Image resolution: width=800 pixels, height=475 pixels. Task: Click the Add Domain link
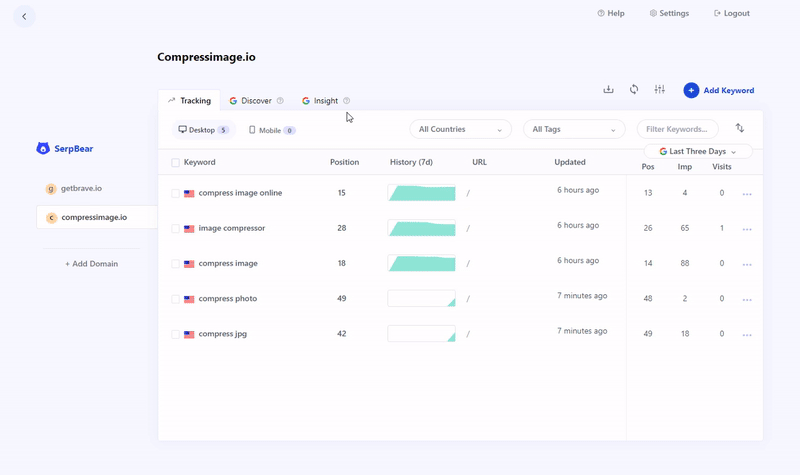click(x=92, y=264)
